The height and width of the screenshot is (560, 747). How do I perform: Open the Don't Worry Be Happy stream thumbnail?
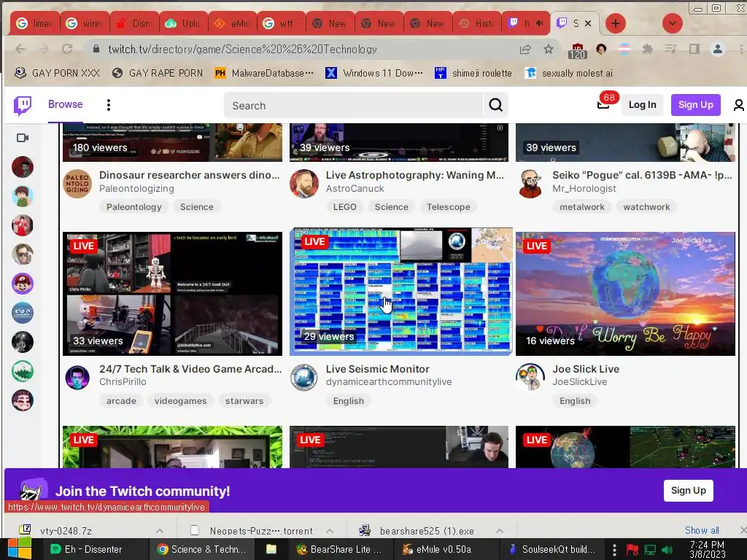click(625, 293)
